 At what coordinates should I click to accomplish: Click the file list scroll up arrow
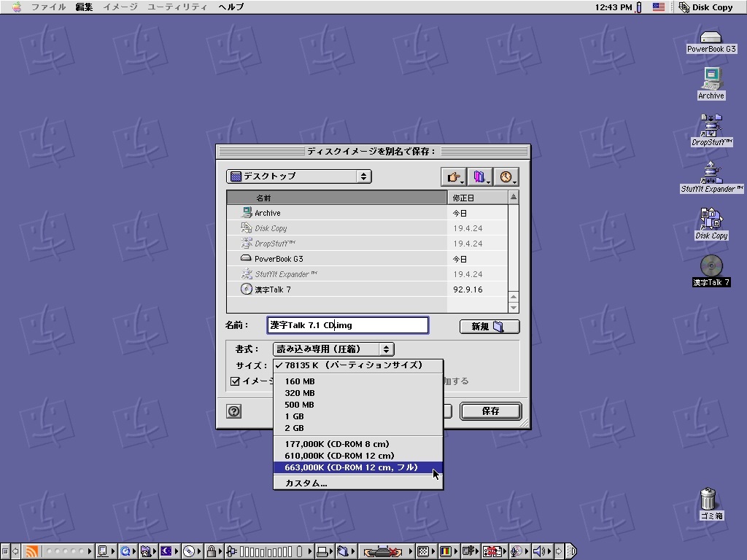[x=513, y=297]
